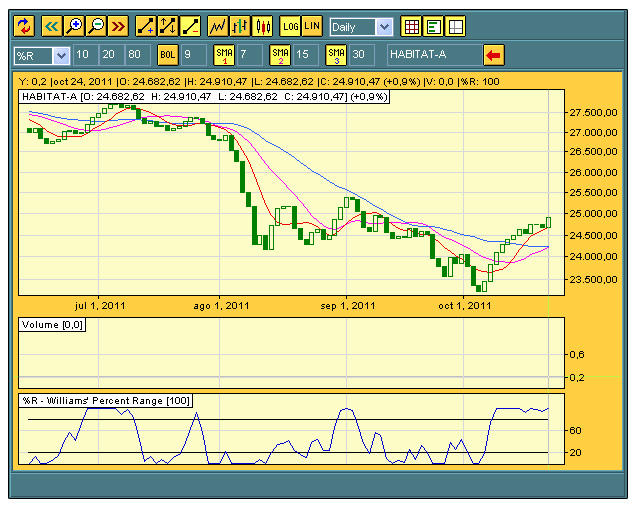Toggle the SMA 1 moving average
Viewport: 635px width, 506px height.
coord(223,55)
